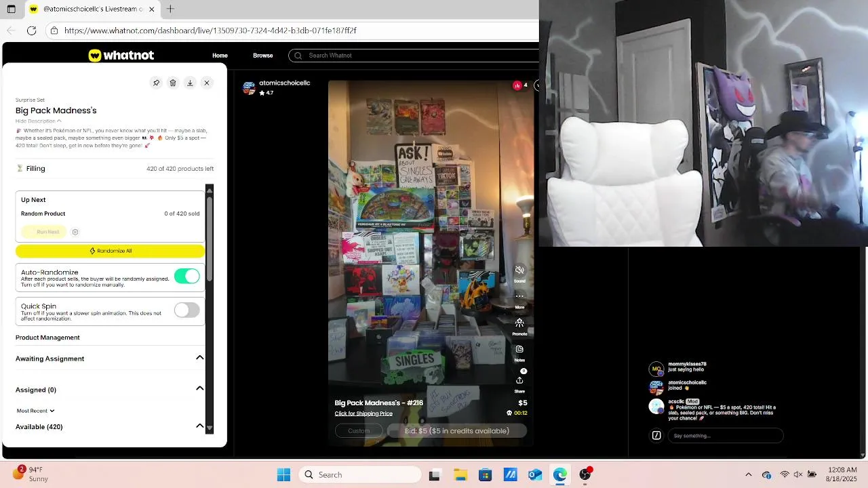View live viewer count badge
This screenshot has width=868, height=488.
pos(520,85)
